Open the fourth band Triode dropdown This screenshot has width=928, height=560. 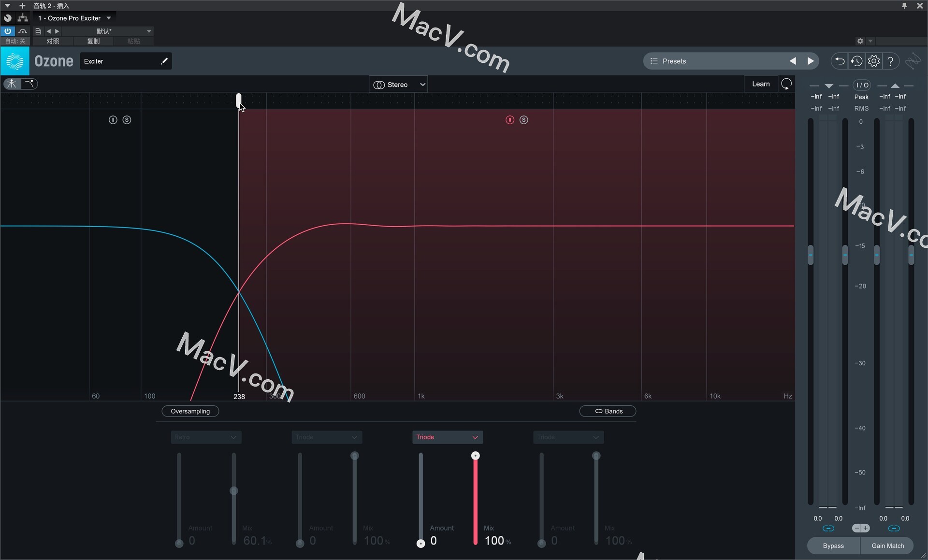568,437
